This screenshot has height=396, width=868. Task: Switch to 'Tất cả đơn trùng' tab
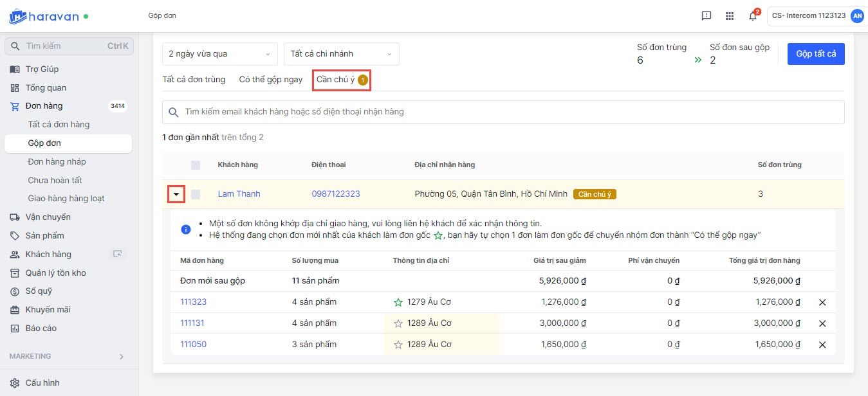(194, 80)
